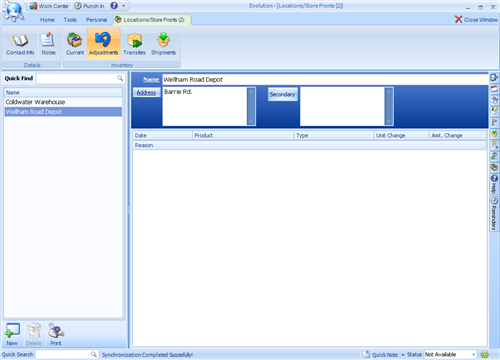Image resolution: width=500 pixels, height=360 pixels.
Task: Edit the Wellham Road Depot name field
Action: click(x=325, y=79)
